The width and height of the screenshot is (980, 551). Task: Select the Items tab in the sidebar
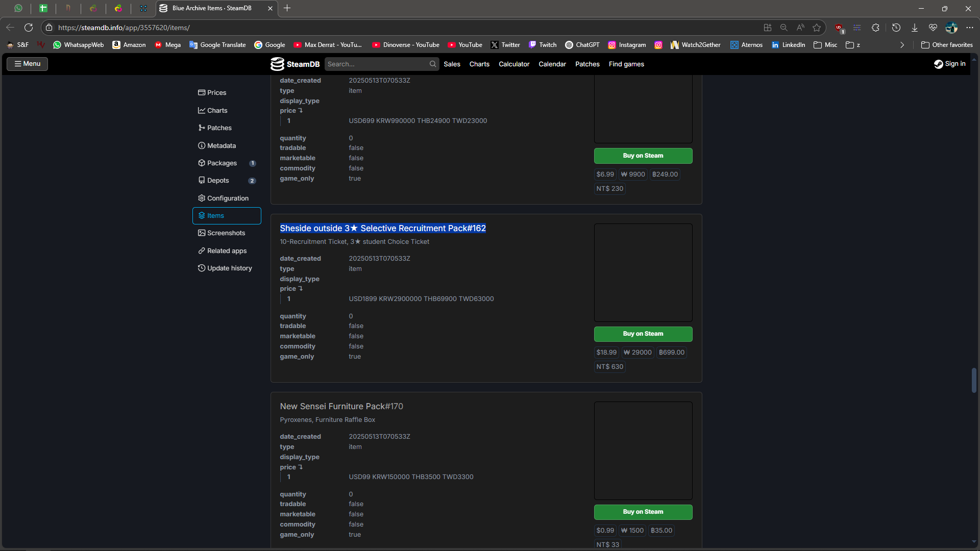tap(227, 215)
